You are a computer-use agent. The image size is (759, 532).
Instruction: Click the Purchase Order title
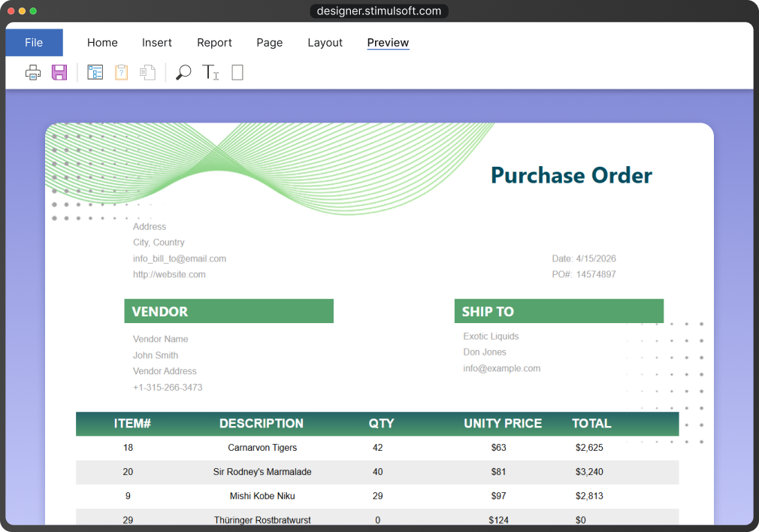571,175
